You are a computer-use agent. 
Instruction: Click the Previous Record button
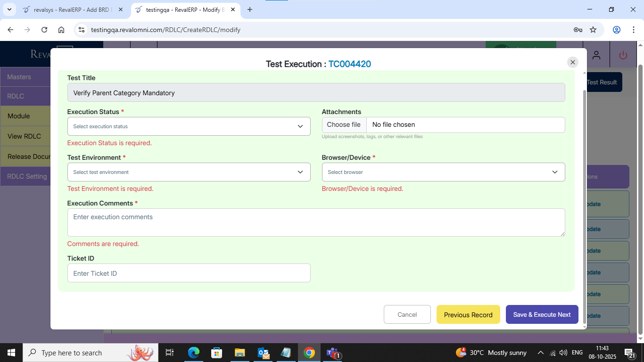468,314
